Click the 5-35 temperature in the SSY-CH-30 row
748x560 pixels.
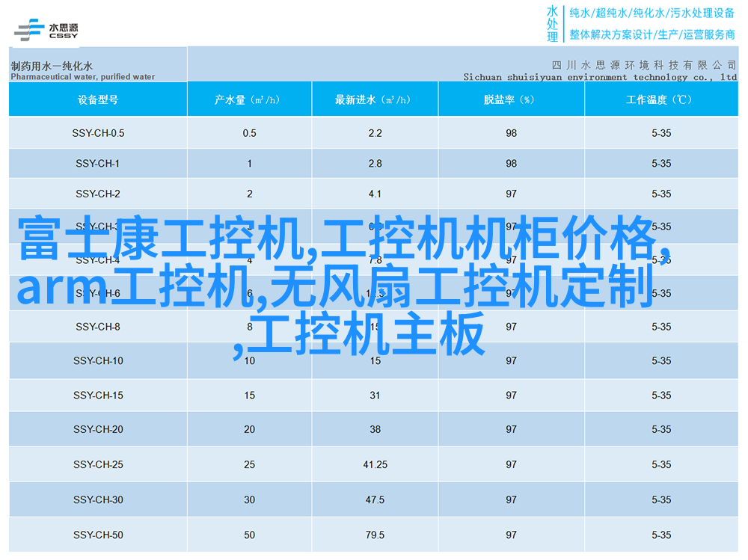coord(661,500)
